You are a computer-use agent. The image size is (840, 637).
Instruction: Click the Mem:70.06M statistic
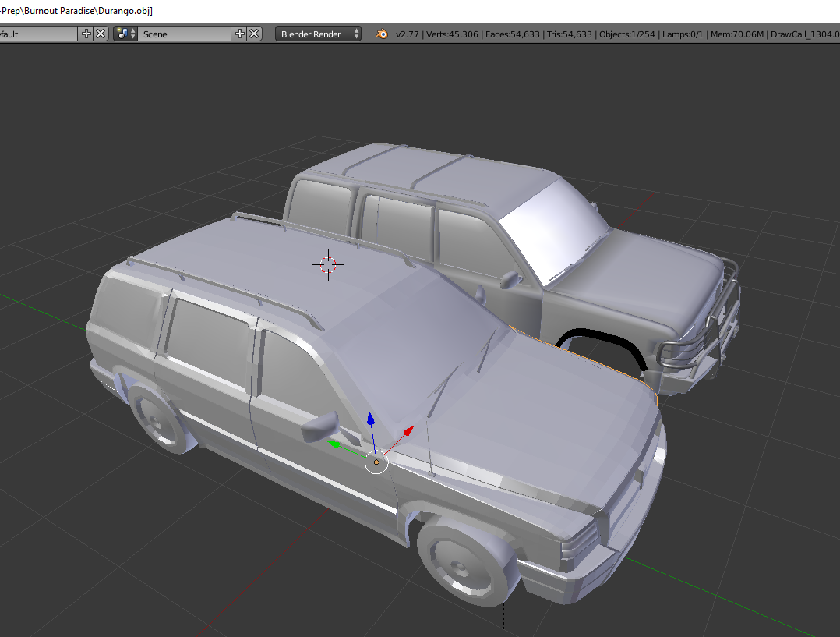[737, 34]
